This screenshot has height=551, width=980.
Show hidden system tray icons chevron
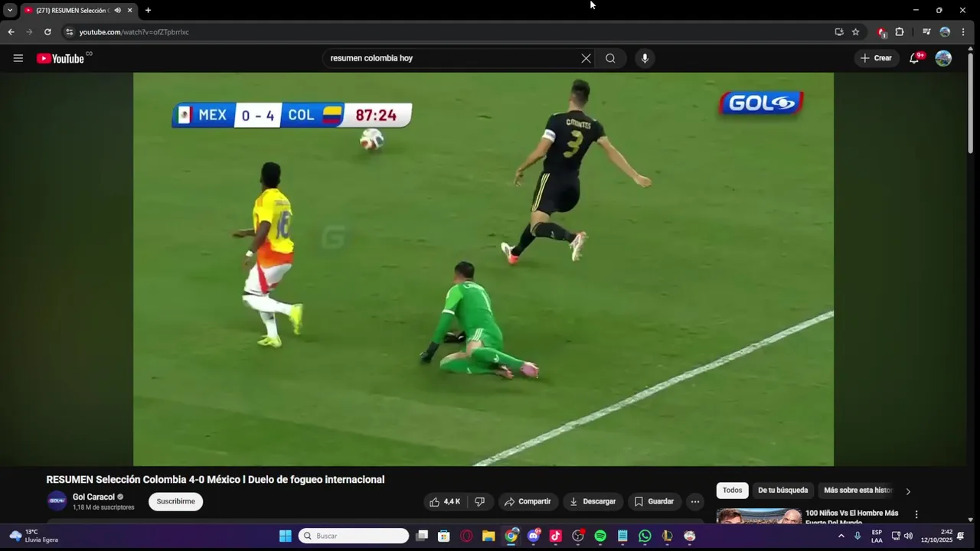(x=841, y=536)
